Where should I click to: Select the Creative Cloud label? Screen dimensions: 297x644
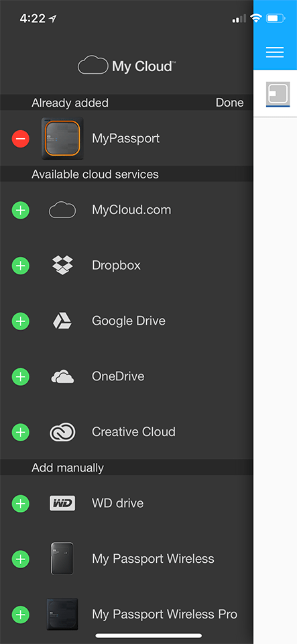(x=133, y=431)
